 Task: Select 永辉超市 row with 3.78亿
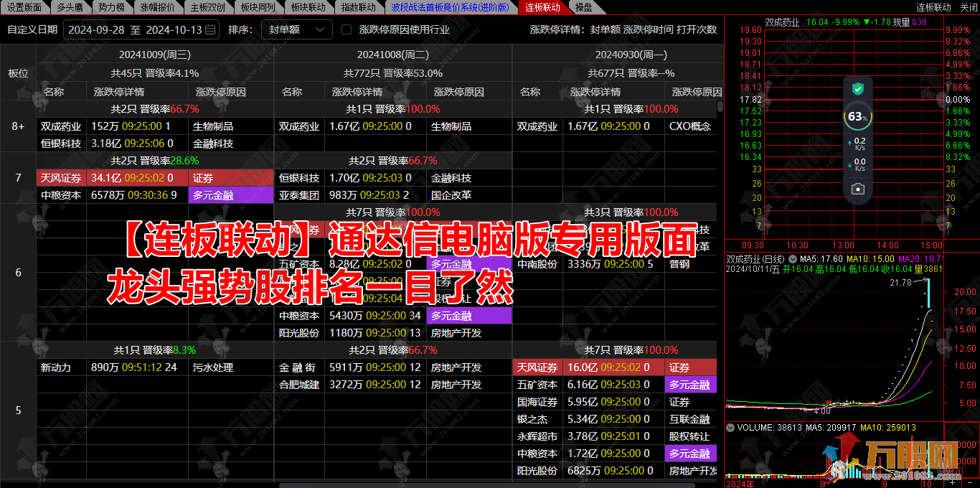(x=615, y=436)
